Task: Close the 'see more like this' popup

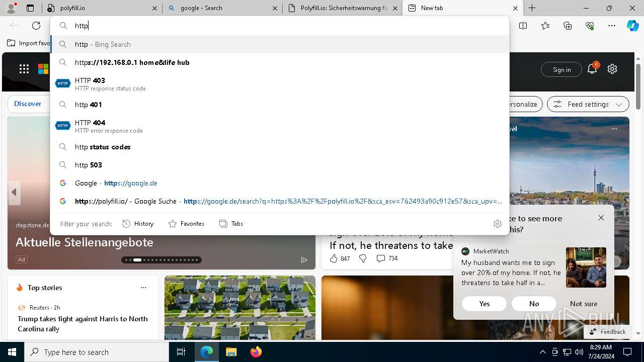Action: pos(601,218)
